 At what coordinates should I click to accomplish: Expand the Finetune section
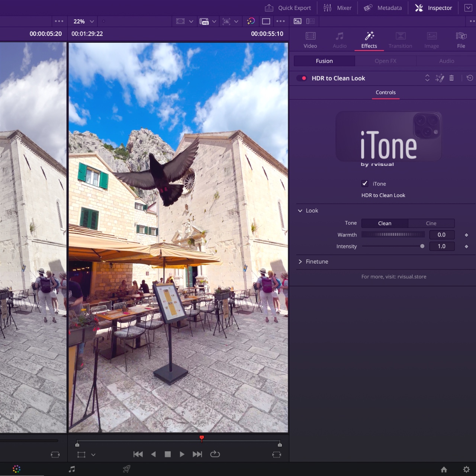[300, 262]
